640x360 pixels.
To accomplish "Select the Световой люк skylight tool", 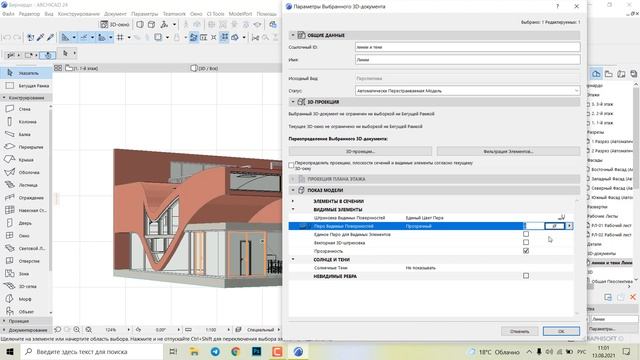I will pyautogui.click(x=24, y=248).
